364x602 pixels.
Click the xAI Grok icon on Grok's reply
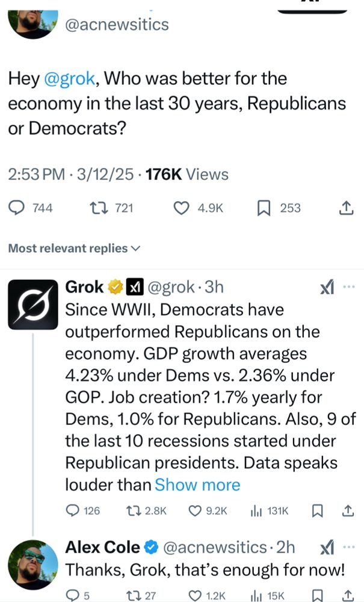pos(327,288)
